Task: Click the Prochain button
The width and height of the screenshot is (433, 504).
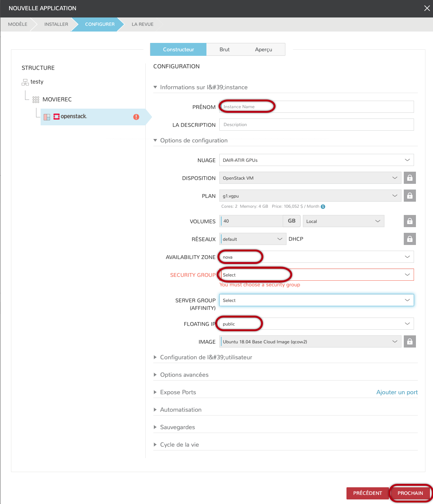Action: pos(410,493)
